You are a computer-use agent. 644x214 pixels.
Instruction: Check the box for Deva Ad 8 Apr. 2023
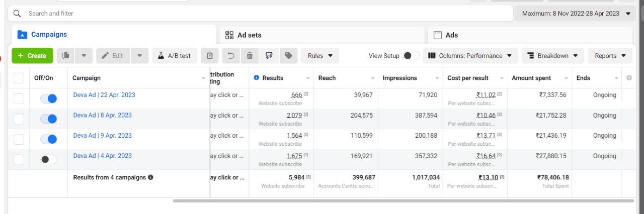click(19, 119)
